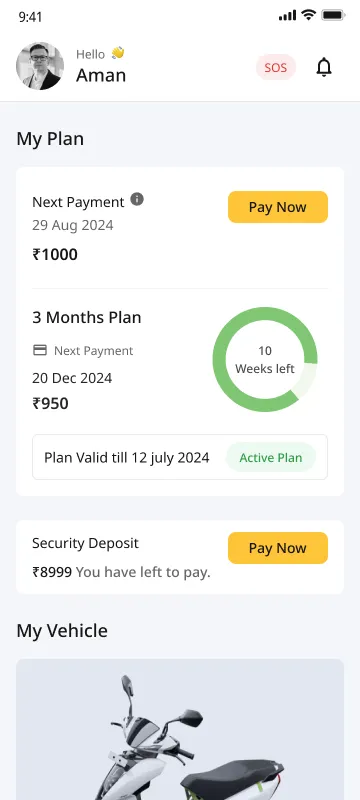Click the ₹8999 security deposit amount

pos(52,572)
